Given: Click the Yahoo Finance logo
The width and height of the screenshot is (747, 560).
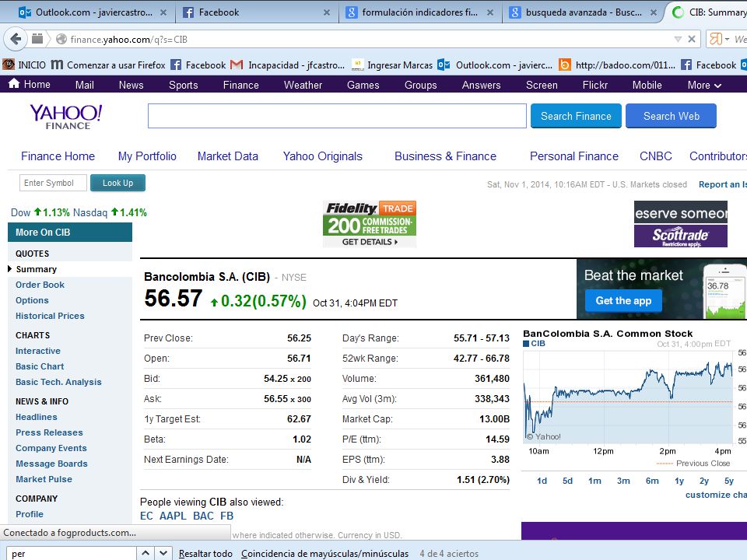Looking at the screenshot, I should click(66, 117).
